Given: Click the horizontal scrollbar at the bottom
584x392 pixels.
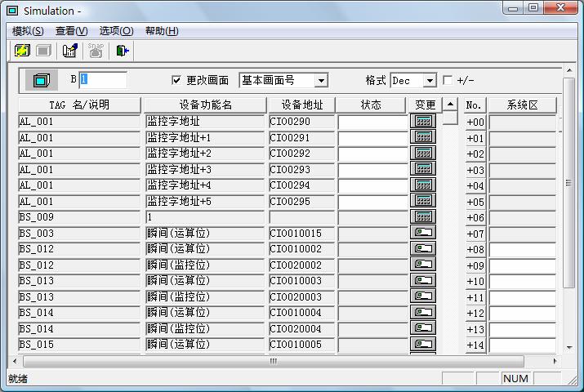Looking at the screenshot, I should [274, 361].
